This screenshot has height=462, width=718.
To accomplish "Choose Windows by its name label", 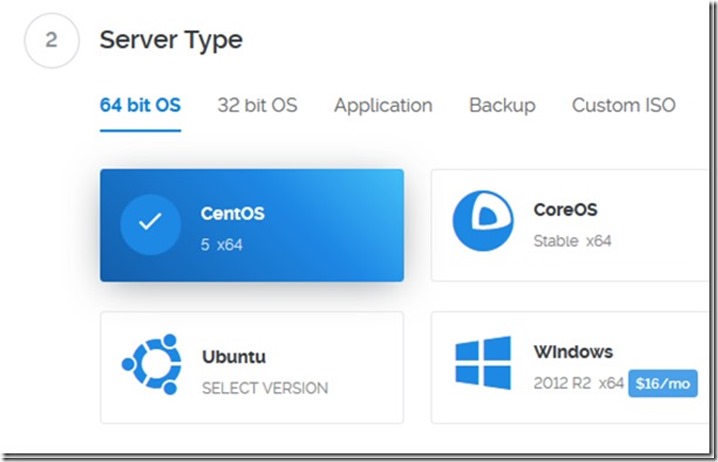I will (x=573, y=352).
